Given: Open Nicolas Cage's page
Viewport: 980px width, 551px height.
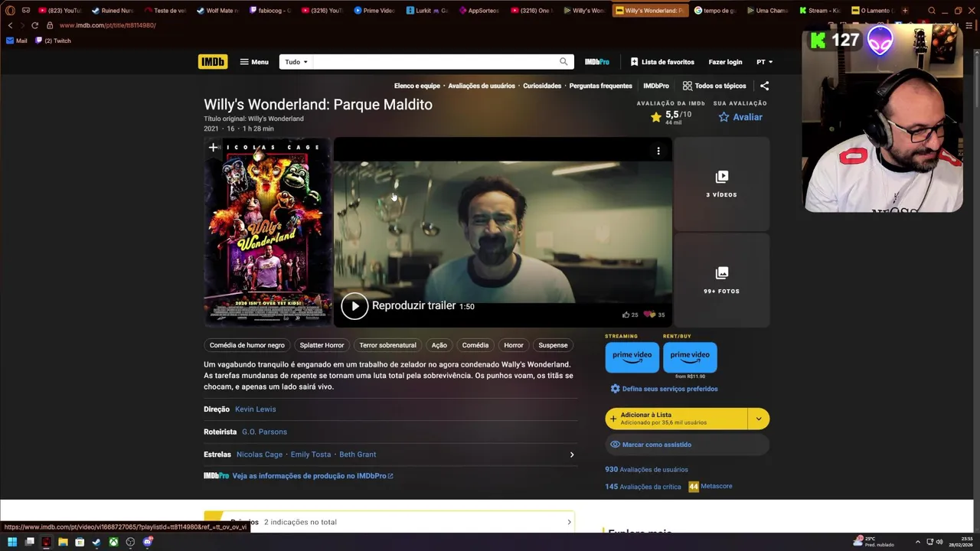Looking at the screenshot, I should click(x=260, y=455).
